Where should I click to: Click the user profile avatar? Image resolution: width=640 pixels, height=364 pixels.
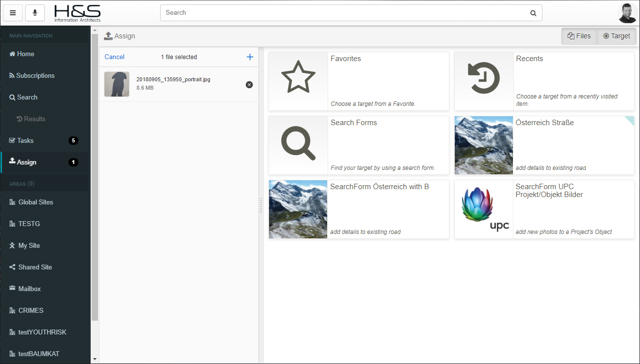pos(627,13)
